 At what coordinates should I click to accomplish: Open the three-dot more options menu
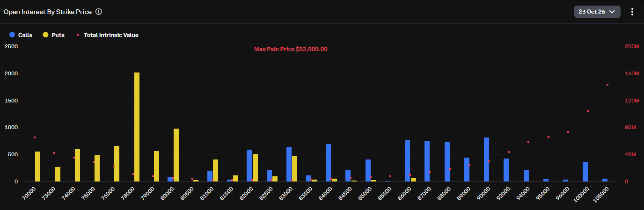pyautogui.click(x=632, y=12)
